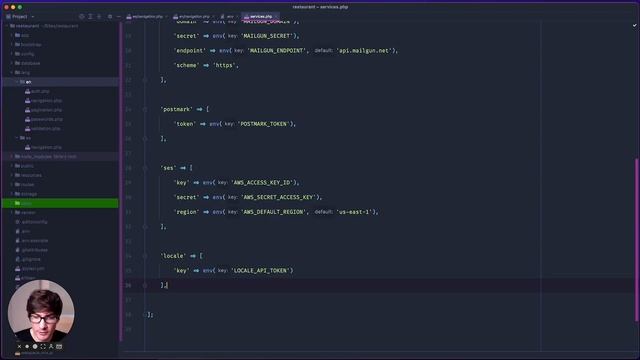Select the green highlighted tests folder
This screenshot has width=640, height=360.
(60, 203)
